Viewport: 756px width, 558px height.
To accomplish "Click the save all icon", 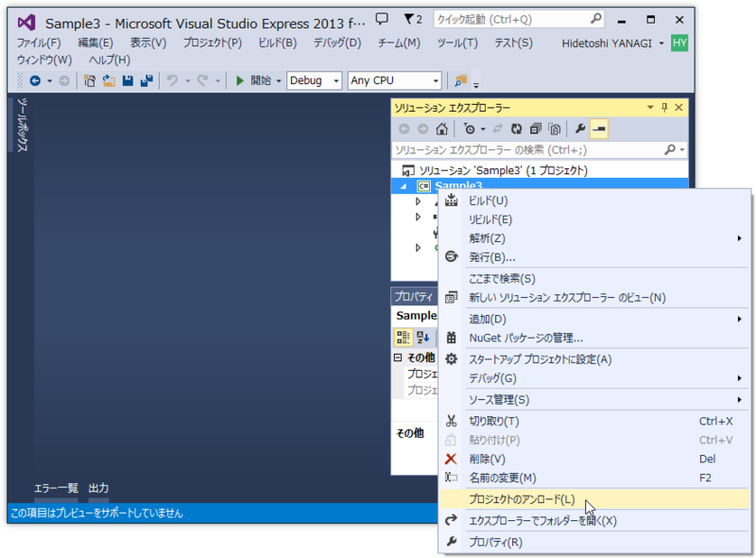I will (x=146, y=80).
